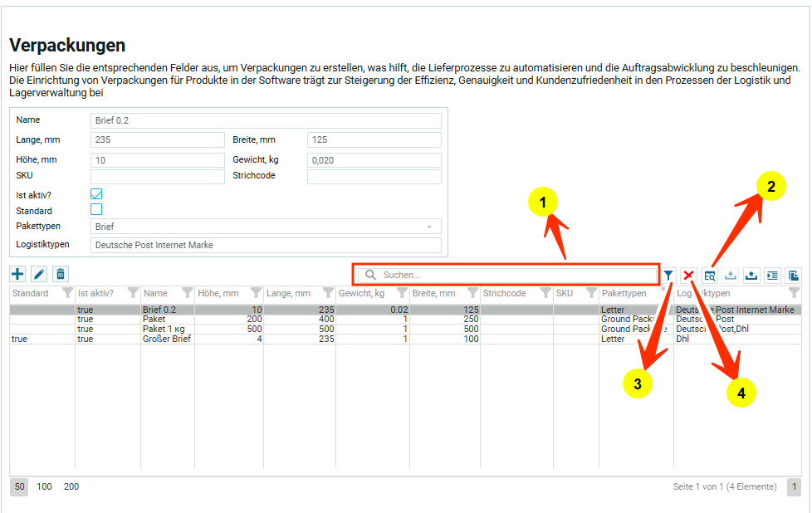Open filter for the Name column

[187, 293]
